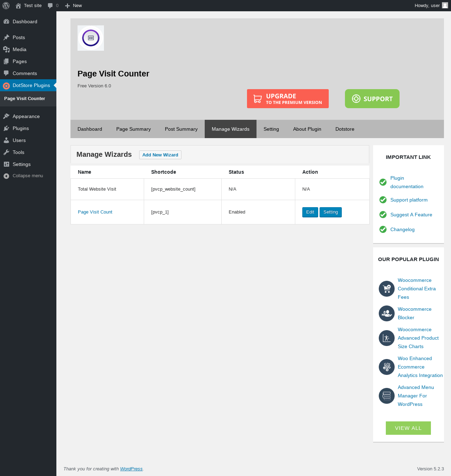Image resolution: width=451 pixels, height=476 pixels.
Task: Click the green check beside Changelog
Action: (x=383, y=229)
